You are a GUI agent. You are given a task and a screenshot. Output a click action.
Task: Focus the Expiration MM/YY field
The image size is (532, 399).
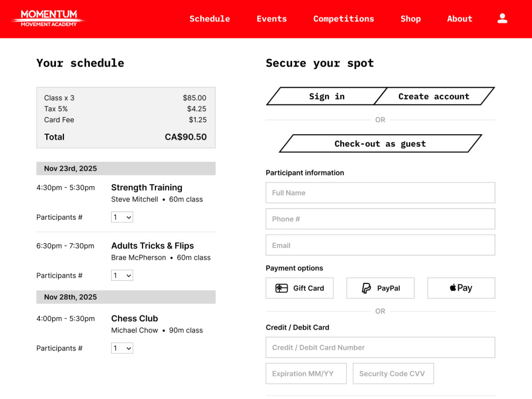306,373
